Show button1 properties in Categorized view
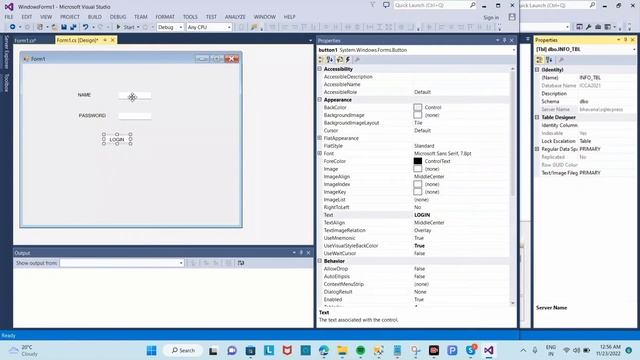The height and width of the screenshot is (360, 640). (x=321, y=60)
